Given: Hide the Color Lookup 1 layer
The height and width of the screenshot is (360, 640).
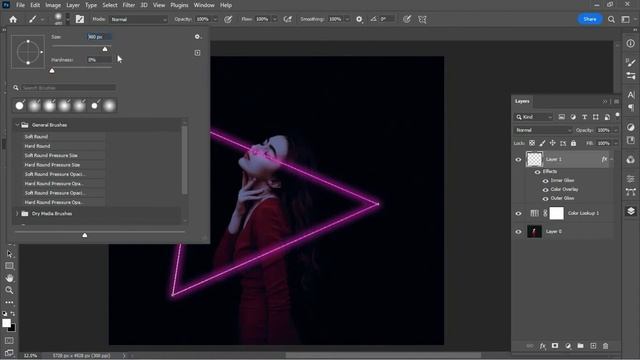Looking at the screenshot, I should coord(518,213).
